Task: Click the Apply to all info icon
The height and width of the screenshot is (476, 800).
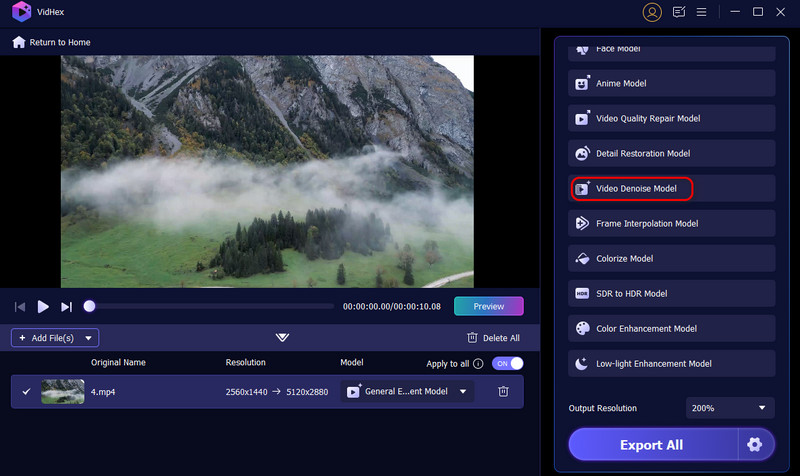Action: 478,364
